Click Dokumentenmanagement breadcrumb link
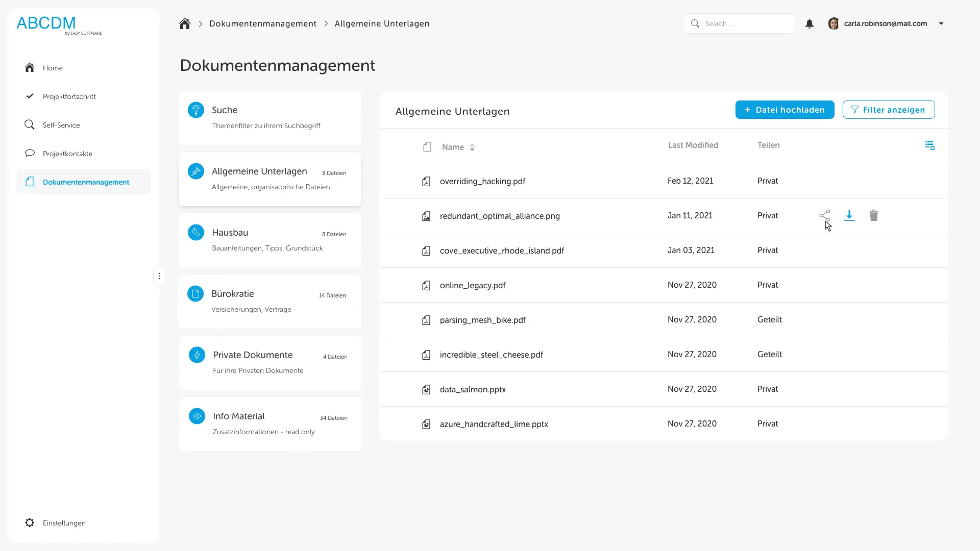Image resolution: width=980 pixels, height=551 pixels. coord(262,24)
